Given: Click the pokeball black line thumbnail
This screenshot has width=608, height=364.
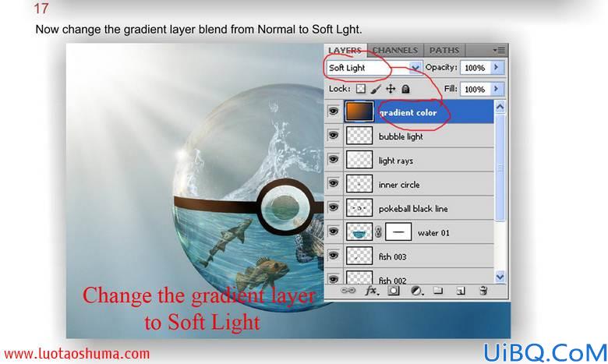Looking at the screenshot, I should [359, 208].
